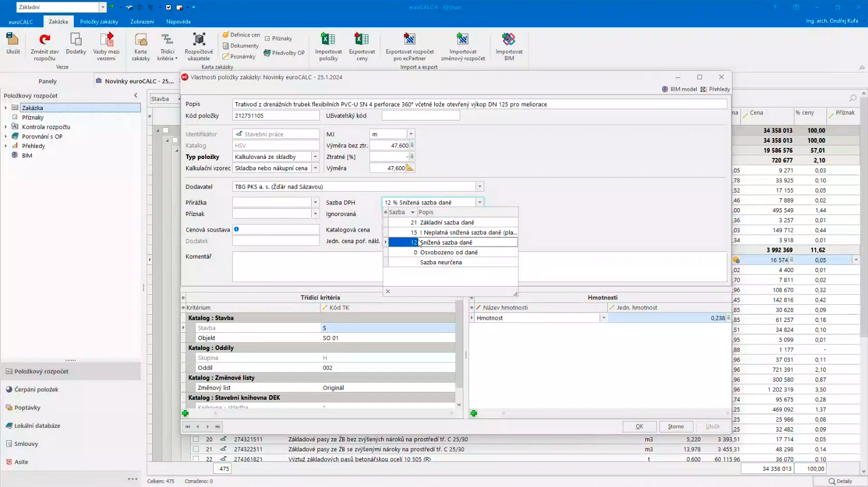Open the MJ unit dropdown
This screenshot has width=868, height=487.
411,134
